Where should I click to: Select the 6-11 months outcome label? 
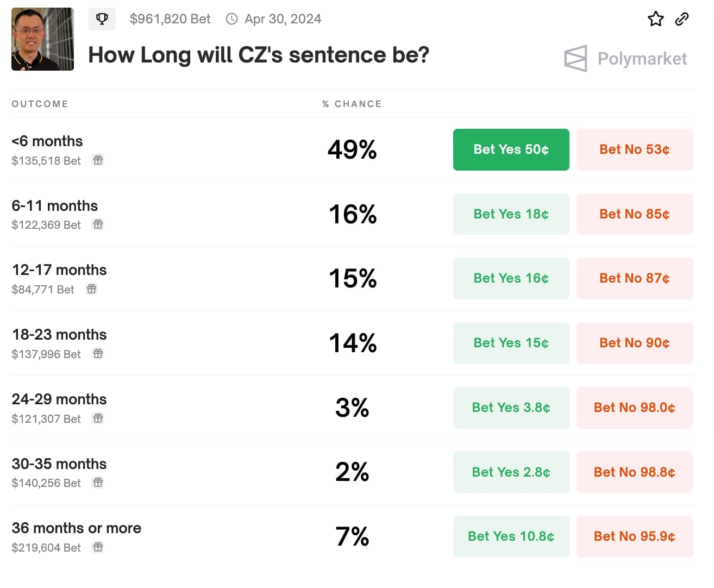pos(54,205)
